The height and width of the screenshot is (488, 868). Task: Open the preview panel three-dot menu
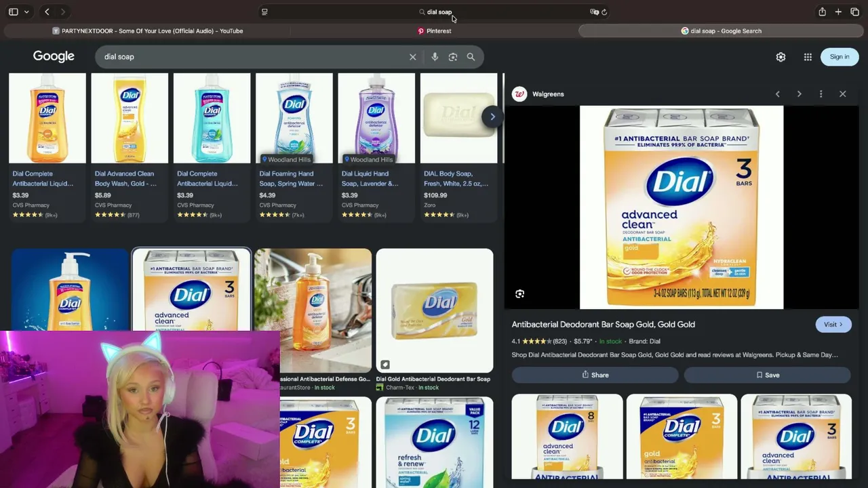click(x=821, y=94)
